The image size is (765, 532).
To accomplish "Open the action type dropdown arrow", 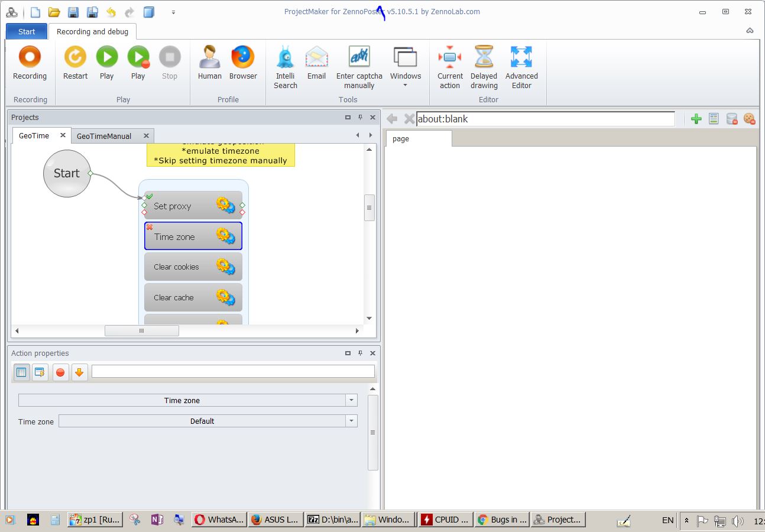I will point(351,400).
